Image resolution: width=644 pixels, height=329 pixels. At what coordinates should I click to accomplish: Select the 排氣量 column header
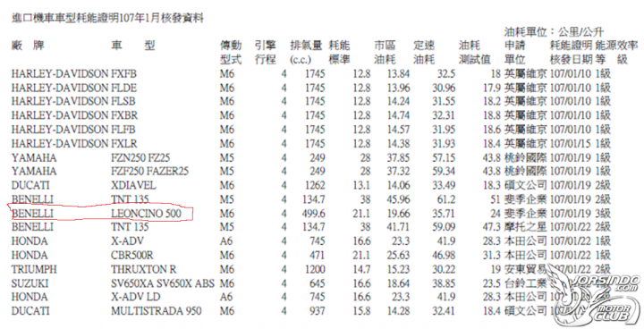click(x=306, y=52)
